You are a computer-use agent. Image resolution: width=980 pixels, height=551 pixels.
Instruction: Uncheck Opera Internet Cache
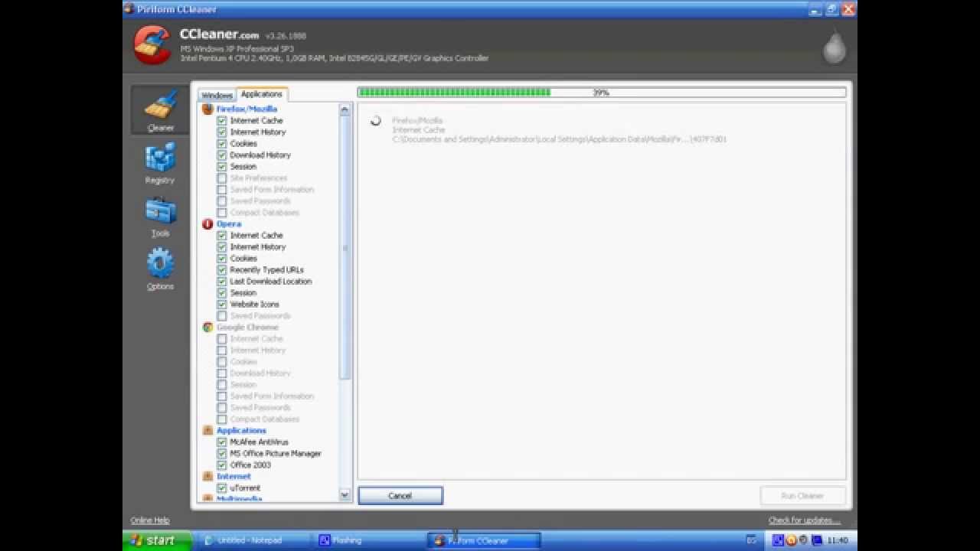click(222, 235)
